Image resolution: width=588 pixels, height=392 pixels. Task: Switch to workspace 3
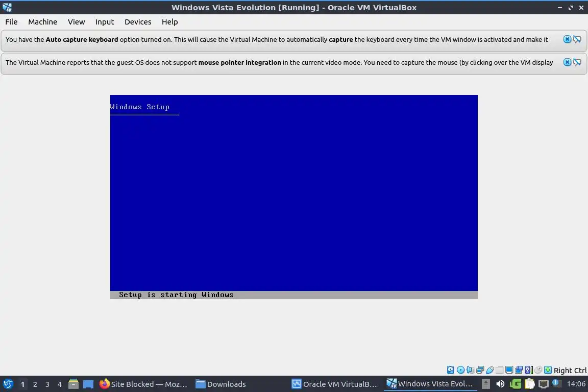pos(47,384)
